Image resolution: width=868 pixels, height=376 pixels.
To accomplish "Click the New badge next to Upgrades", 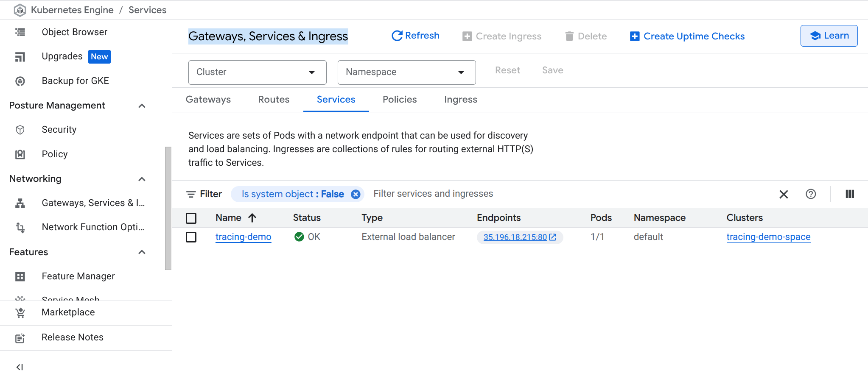I will pos(99,57).
